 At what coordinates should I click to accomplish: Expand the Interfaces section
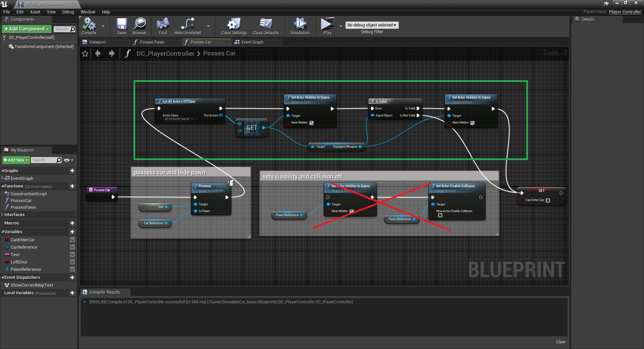click(14, 215)
